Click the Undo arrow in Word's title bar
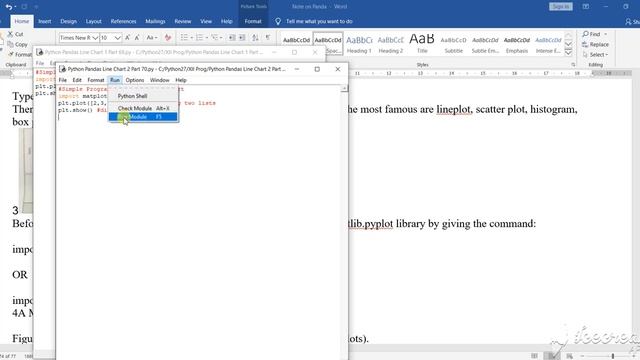 click(x=8, y=7)
